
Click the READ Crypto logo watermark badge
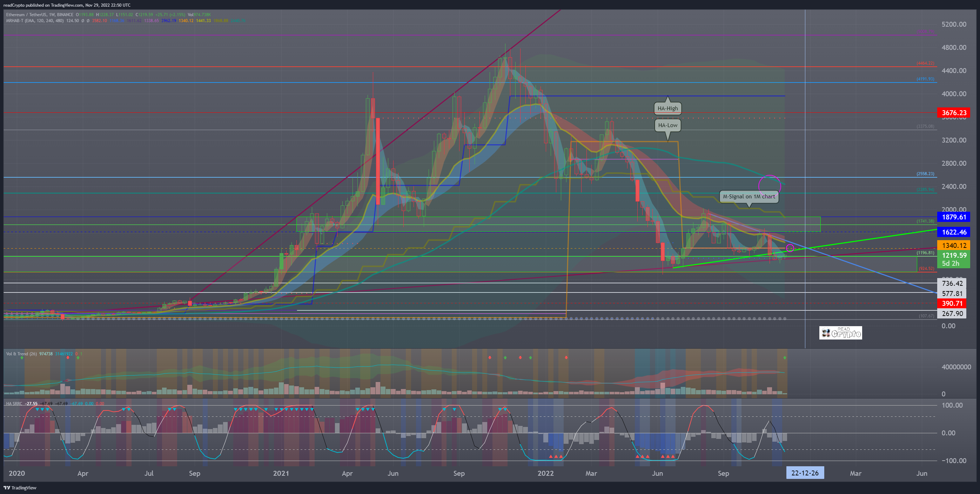[840, 332]
